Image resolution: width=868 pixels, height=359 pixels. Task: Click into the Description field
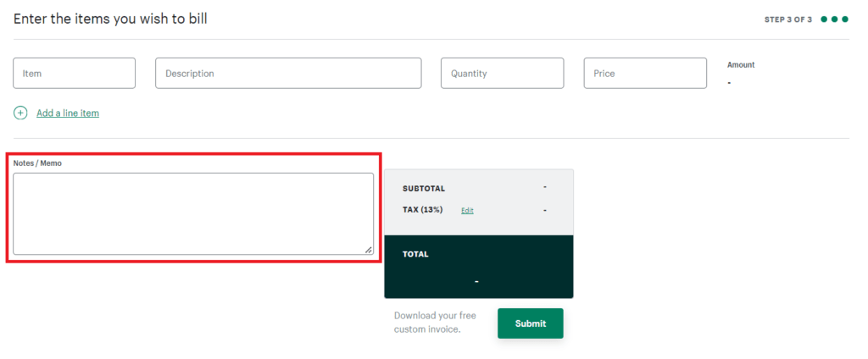point(288,74)
